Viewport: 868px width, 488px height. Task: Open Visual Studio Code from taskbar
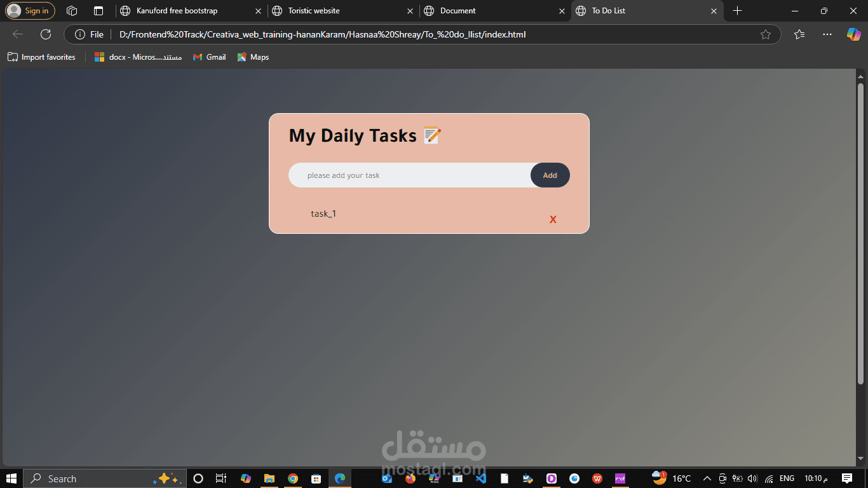point(480,478)
